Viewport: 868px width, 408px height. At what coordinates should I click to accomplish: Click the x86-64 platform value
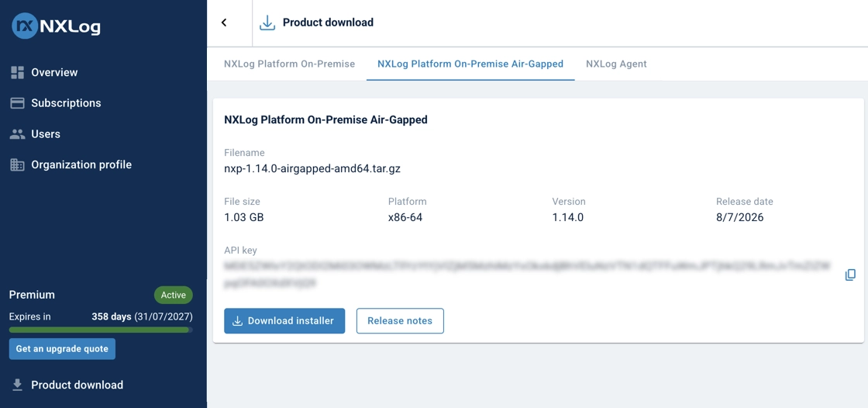pyautogui.click(x=405, y=217)
